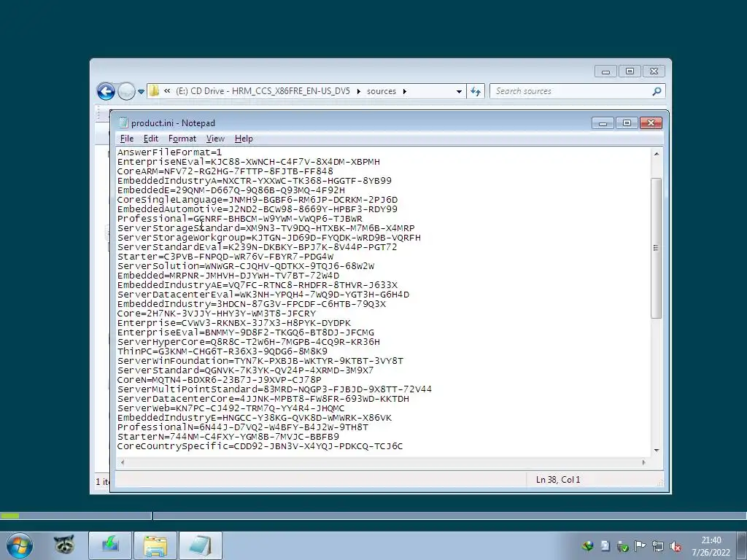The width and height of the screenshot is (747, 560).
Task: Click Notepad's vertical scrollbar thumb
Action: (657, 248)
